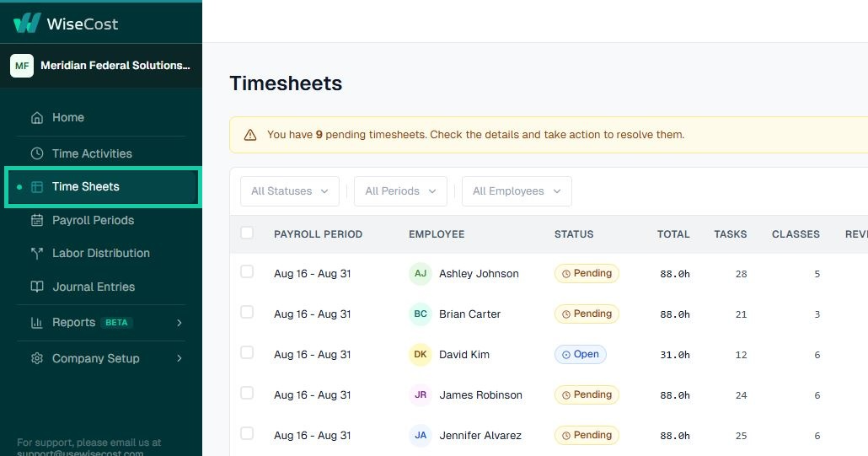
Task: Click Jennifer Alvarez's Pending status badge
Action: pyautogui.click(x=587, y=435)
